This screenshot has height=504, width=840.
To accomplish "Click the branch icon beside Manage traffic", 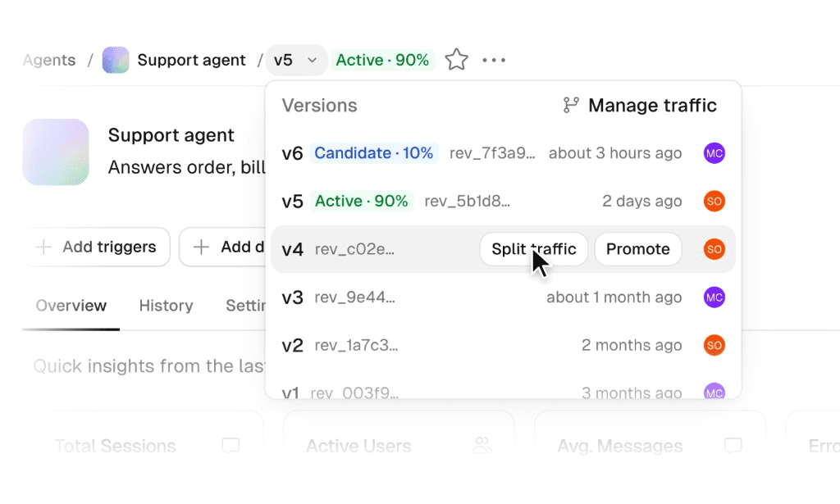I will [x=571, y=106].
